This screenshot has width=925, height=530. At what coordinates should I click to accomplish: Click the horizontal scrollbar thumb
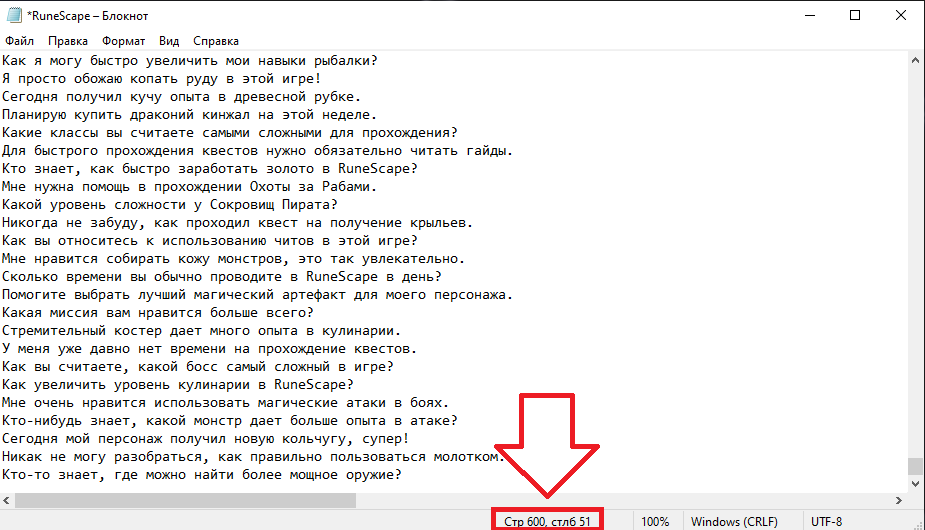(185, 500)
